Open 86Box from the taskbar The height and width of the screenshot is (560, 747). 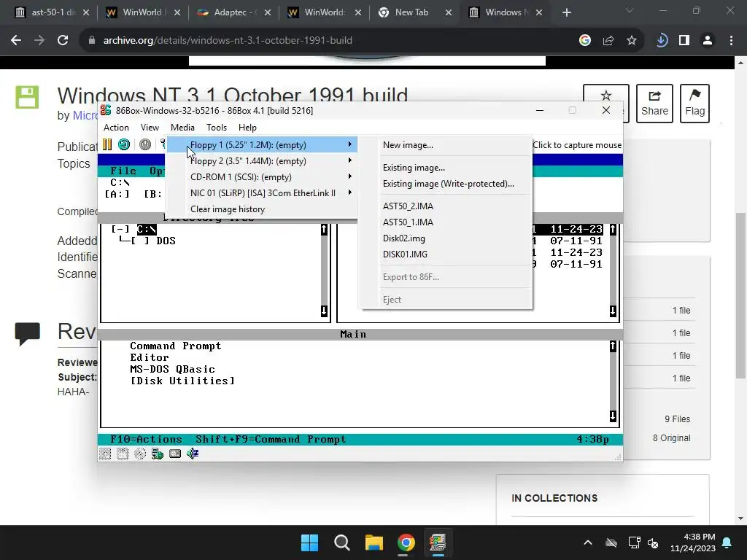click(x=438, y=542)
